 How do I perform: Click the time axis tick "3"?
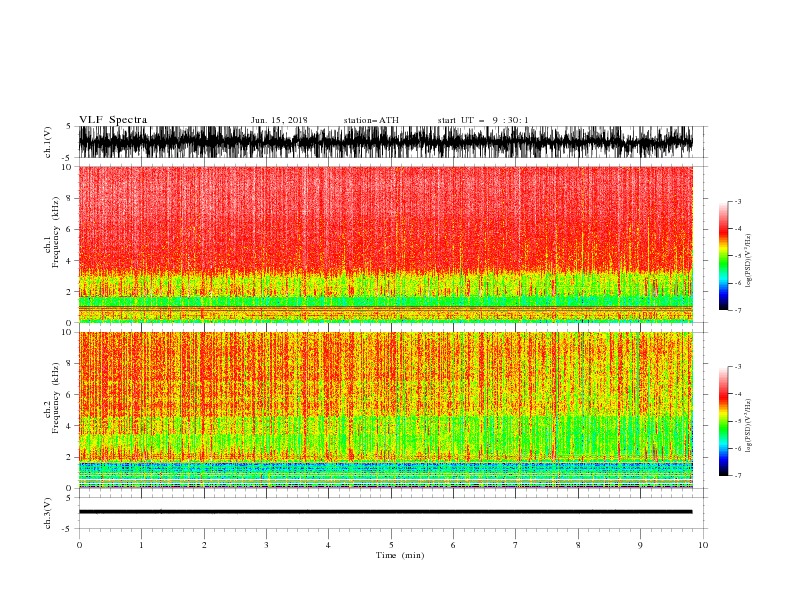tap(266, 545)
